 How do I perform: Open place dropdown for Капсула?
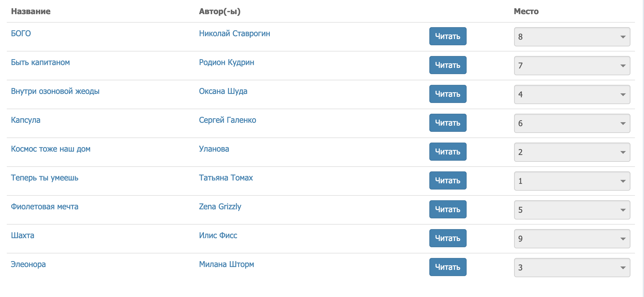pyautogui.click(x=572, y=123)
